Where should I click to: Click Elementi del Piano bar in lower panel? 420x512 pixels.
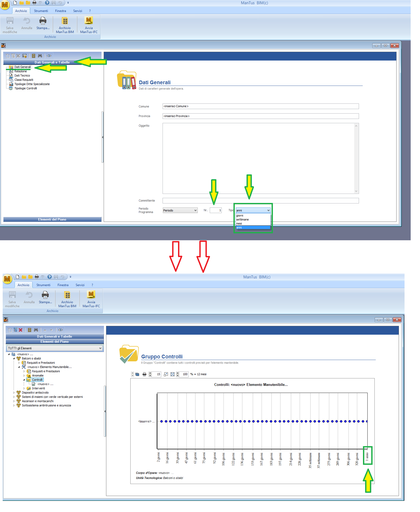pyautogui.click(x=55, y=342)
